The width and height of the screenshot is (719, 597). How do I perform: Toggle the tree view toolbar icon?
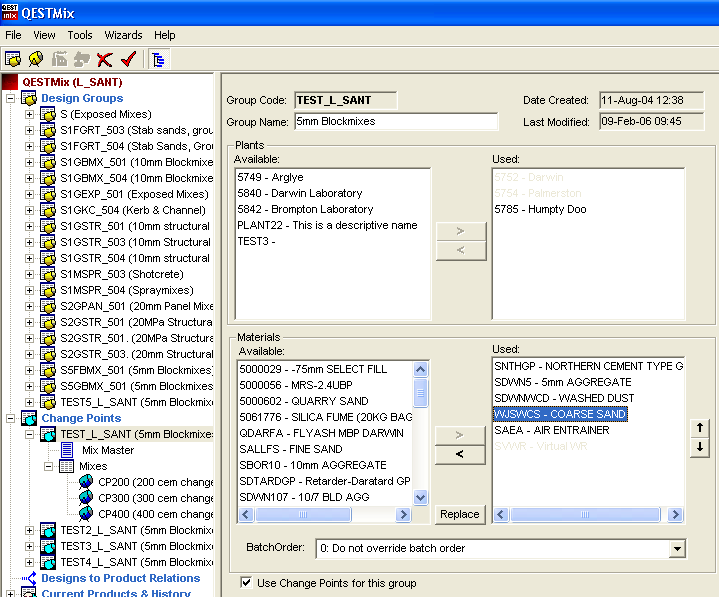click(159, 59)
